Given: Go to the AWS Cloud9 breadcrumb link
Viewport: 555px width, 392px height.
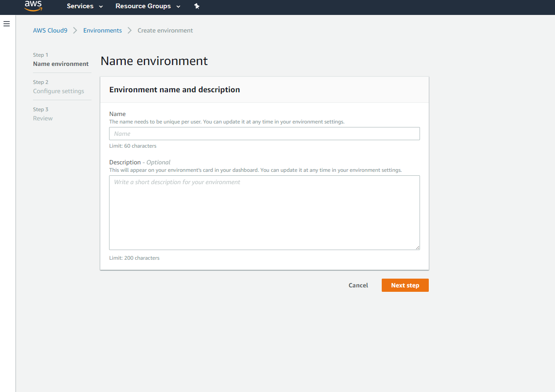Looking at the screenshot, I should [x=50, y=30].
